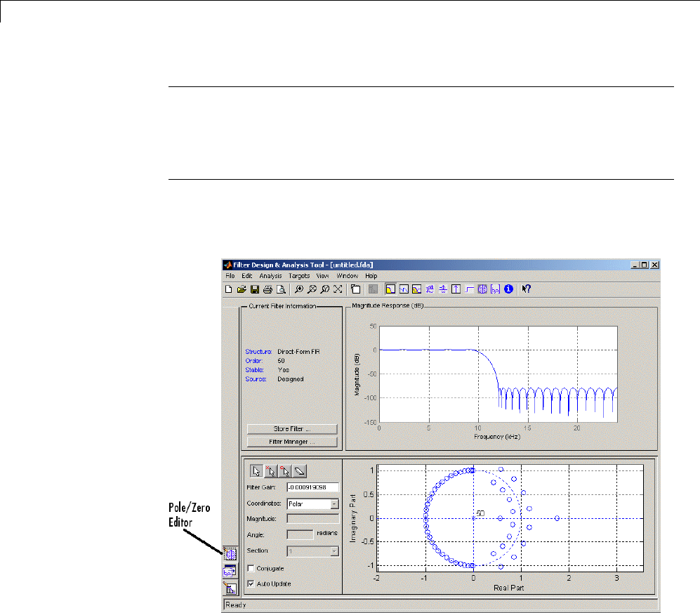Click the Stable label in filter information
700x613 pixels.
pos(254,369)
